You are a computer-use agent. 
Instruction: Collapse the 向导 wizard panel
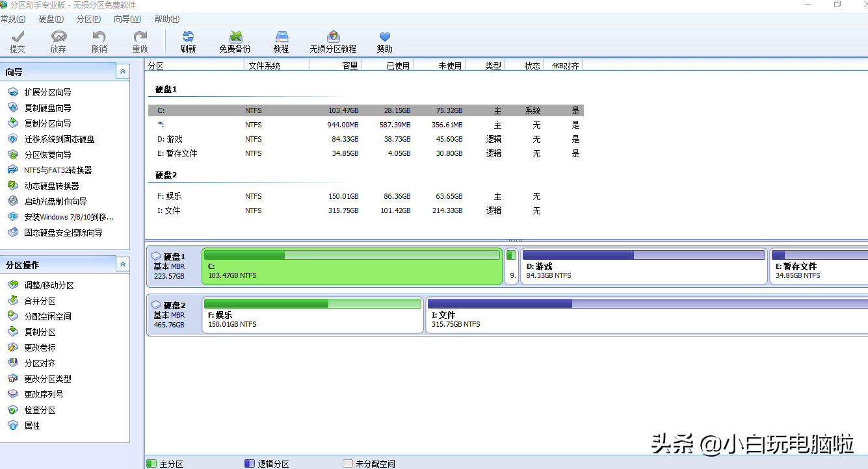click(122, 71)
